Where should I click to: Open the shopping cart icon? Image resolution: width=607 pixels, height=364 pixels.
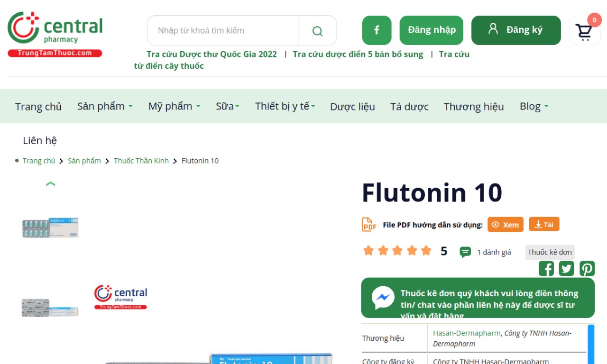coord(584,32)
